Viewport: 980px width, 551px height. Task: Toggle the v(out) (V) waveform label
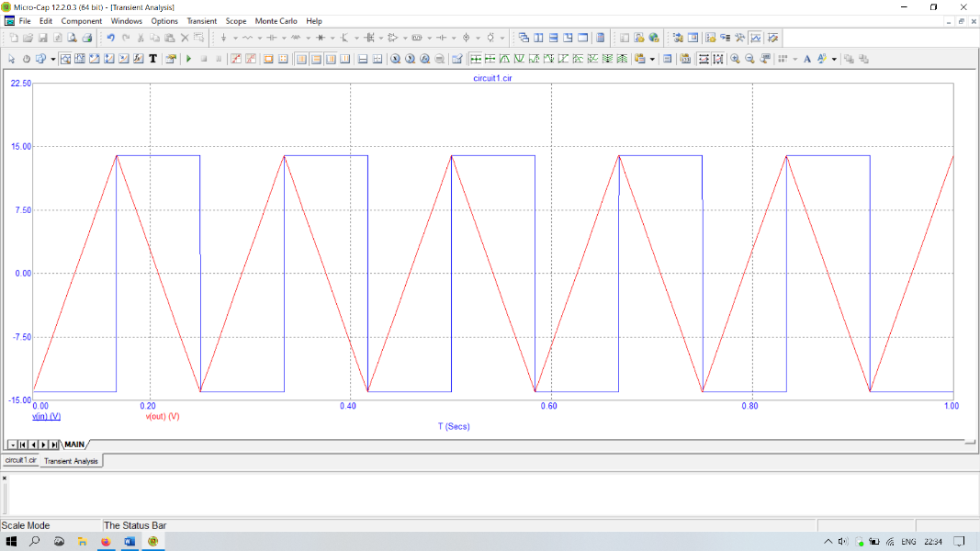pos(163,416)
